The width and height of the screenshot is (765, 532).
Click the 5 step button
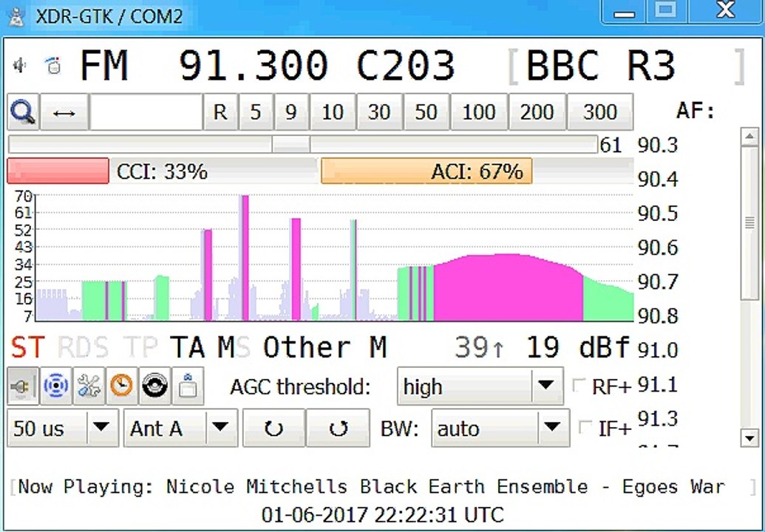pyautogui.click(x=256, y=112)
